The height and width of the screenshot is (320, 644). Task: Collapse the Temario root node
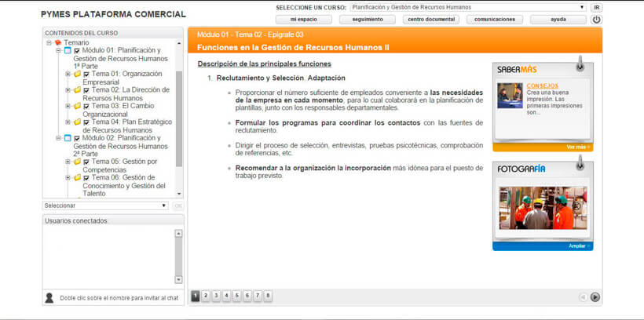tap(49, 42)
